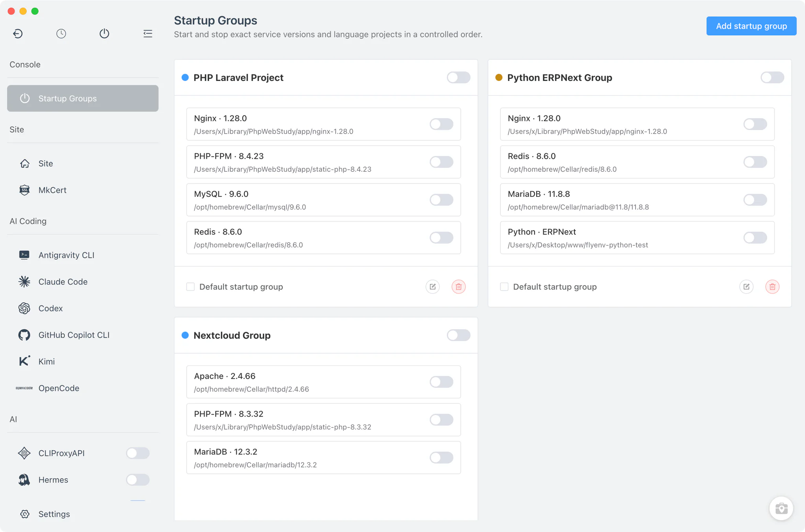
Task: Click the Hermes avatar icon
Action: click(x=24, y=480)
